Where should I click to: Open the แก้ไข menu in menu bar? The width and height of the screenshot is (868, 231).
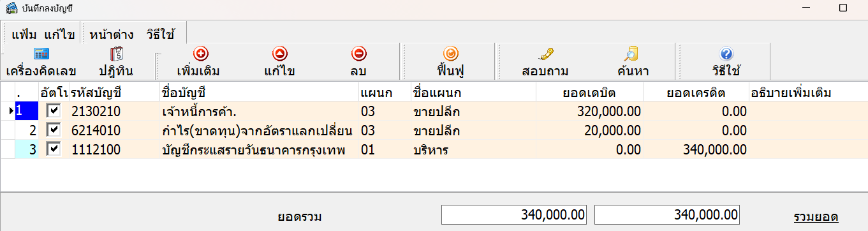click(60, 34)
